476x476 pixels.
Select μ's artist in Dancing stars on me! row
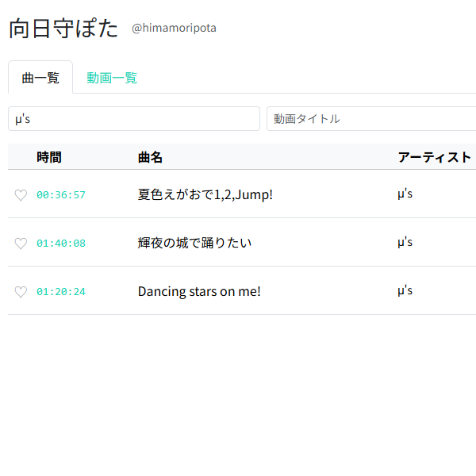405,291
